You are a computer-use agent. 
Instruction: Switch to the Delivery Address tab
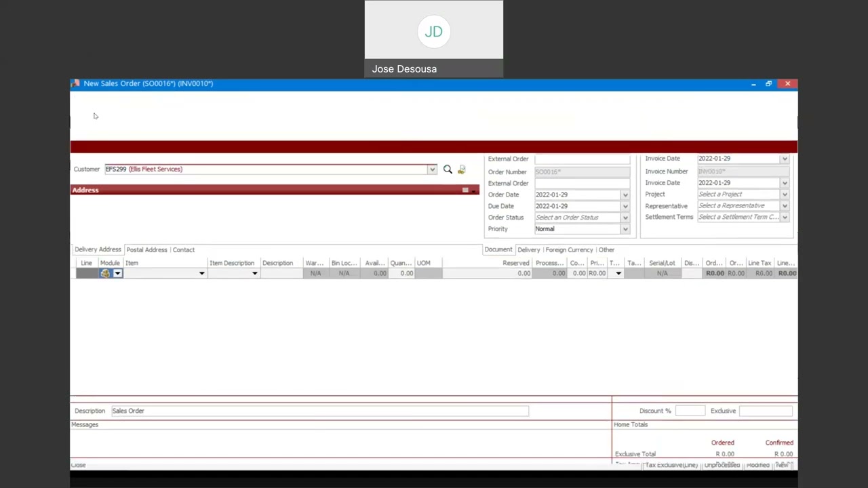98,249
